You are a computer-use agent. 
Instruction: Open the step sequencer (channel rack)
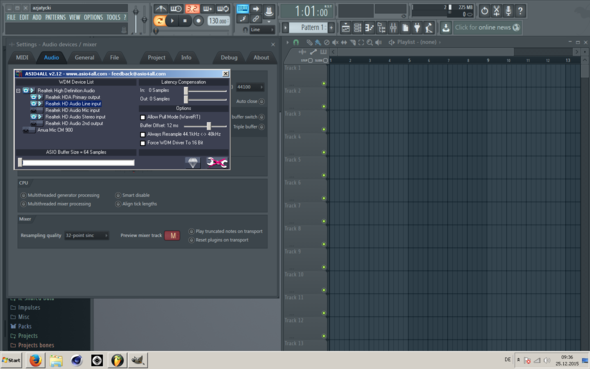[x=357, y=27]
